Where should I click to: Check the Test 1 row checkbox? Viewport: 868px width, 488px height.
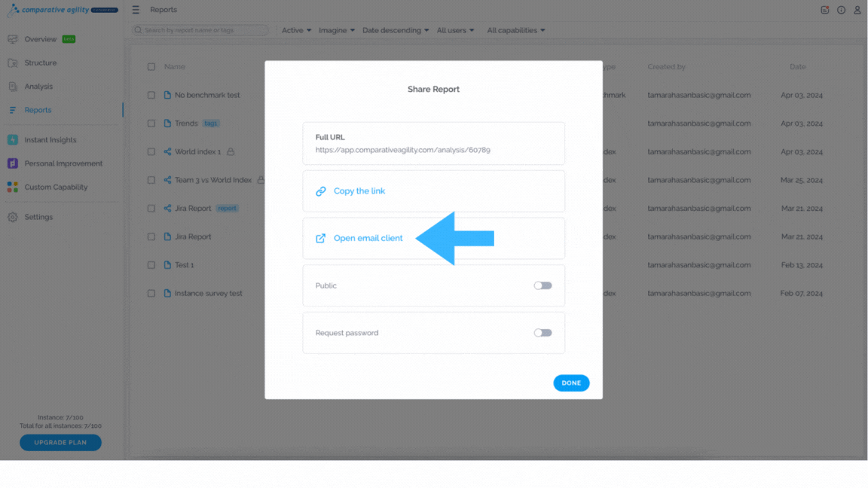[x=151, y=265]
